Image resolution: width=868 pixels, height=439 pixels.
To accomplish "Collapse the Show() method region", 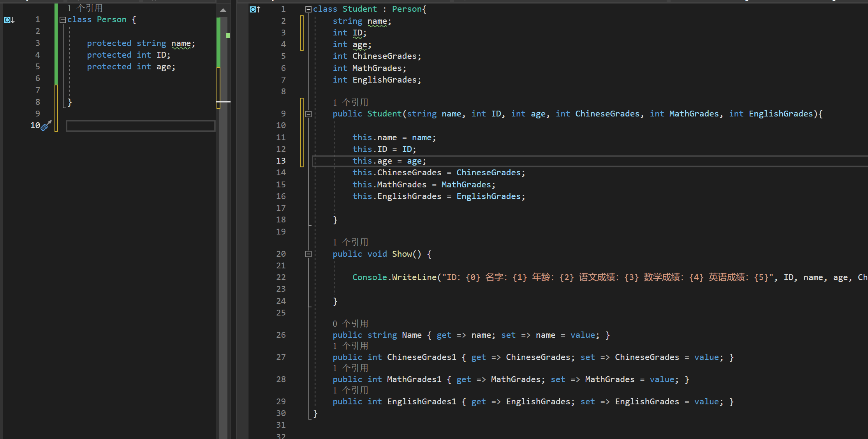I will (x=308, y=254).
